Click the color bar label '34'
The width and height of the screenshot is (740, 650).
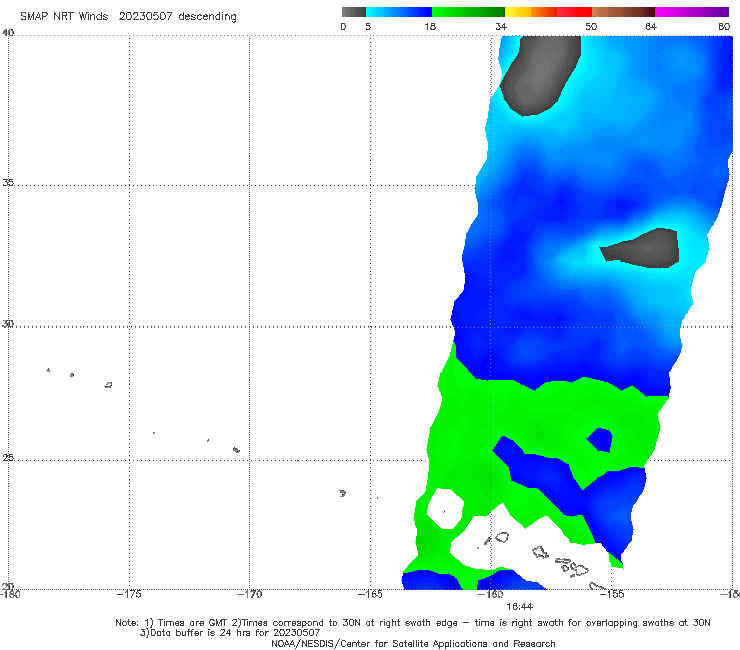(x=501, y=26)
